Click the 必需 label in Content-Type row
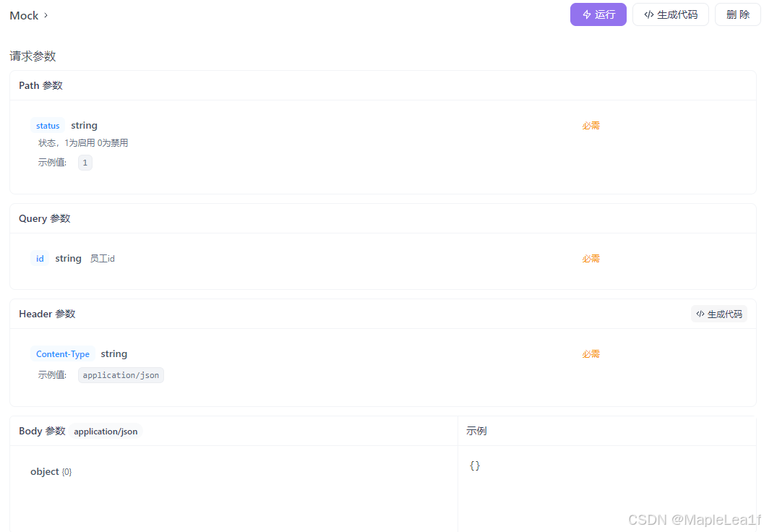The image size is (764, 532). pos(591,354)
